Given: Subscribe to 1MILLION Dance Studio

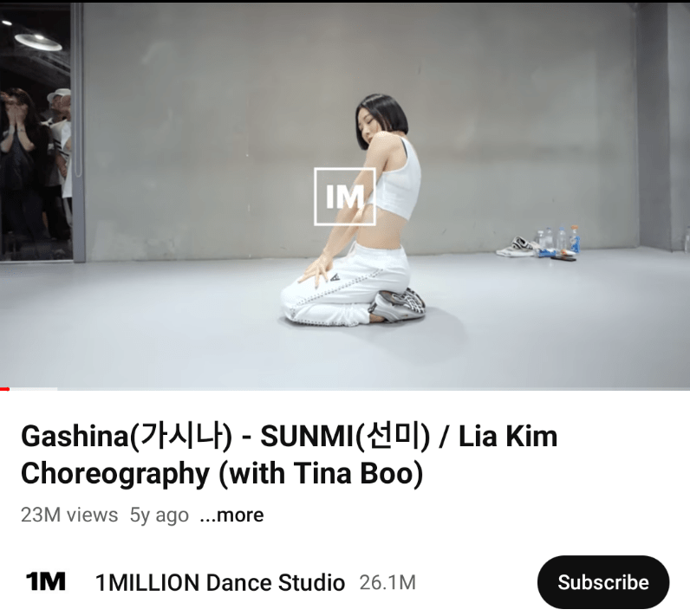Looking at the screenshot, I should coord(602,582).
